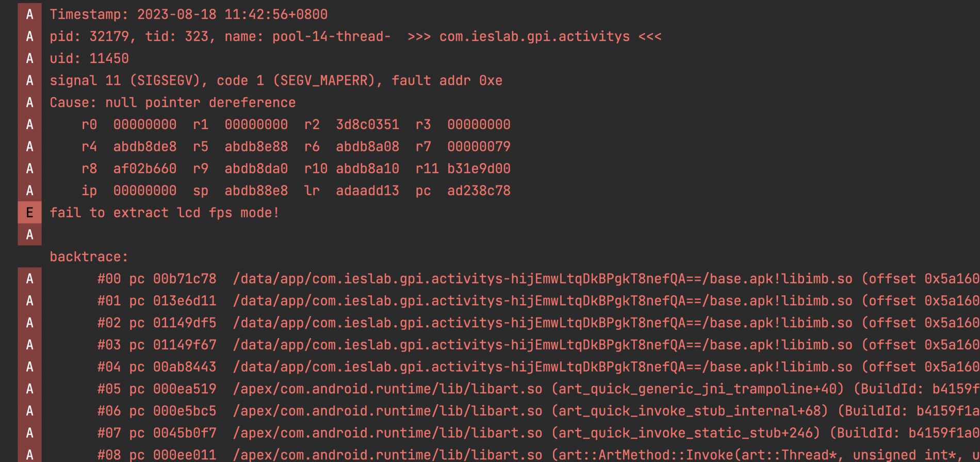Click A badge beside backtrace frame #05

(29, 389)
